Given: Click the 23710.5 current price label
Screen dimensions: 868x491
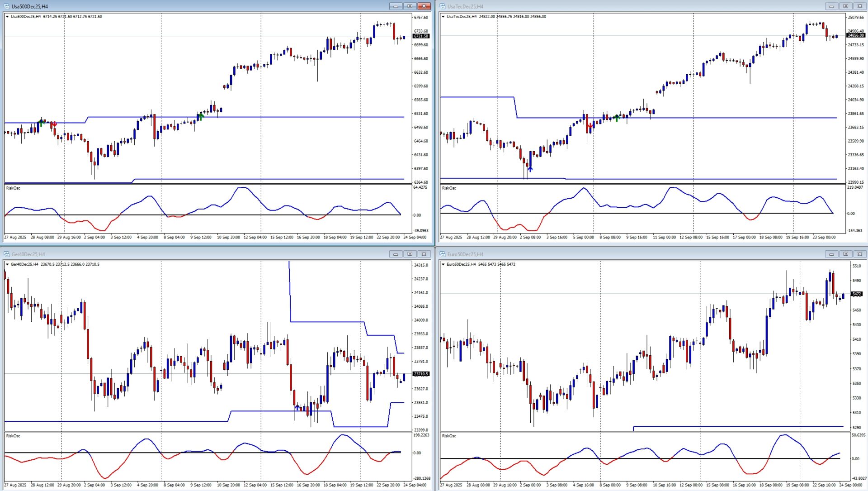Looking at the screenshot, I should pyautogui.click(x=421, y=374).
